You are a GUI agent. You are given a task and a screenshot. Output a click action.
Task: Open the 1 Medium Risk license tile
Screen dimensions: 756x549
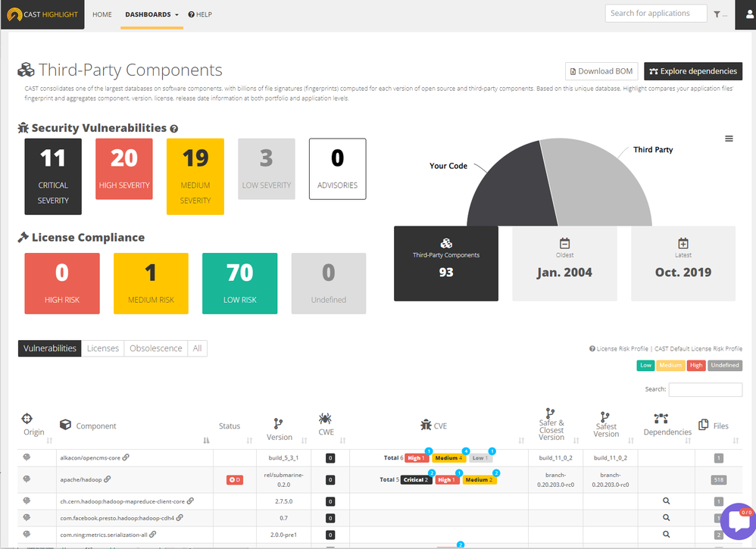[x=151, y=283]
